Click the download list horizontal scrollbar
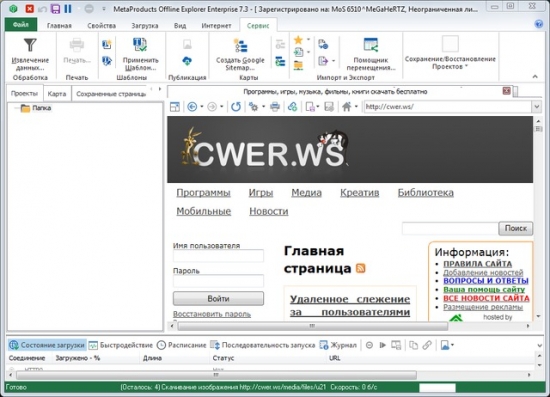 tap(216, 375)
